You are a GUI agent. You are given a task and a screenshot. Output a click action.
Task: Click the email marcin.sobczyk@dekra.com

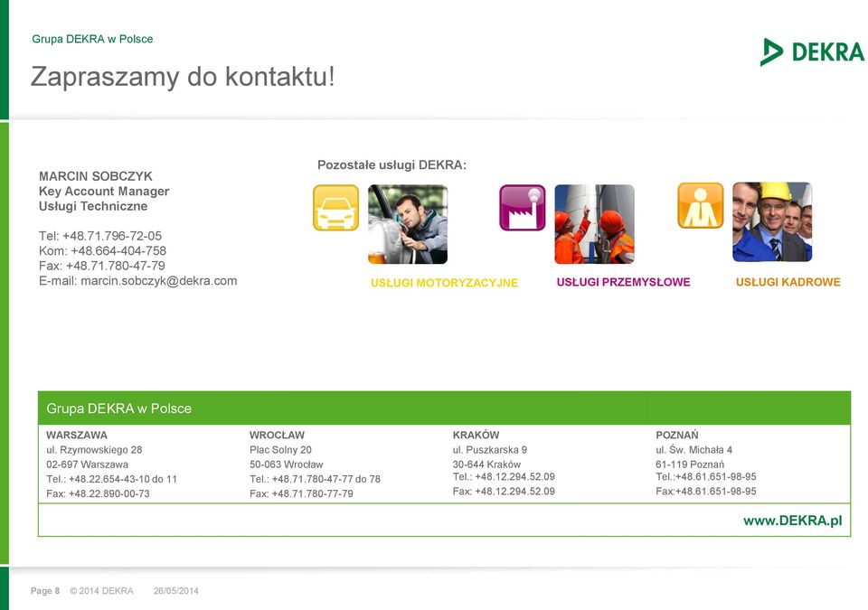[x=159, y=281]
